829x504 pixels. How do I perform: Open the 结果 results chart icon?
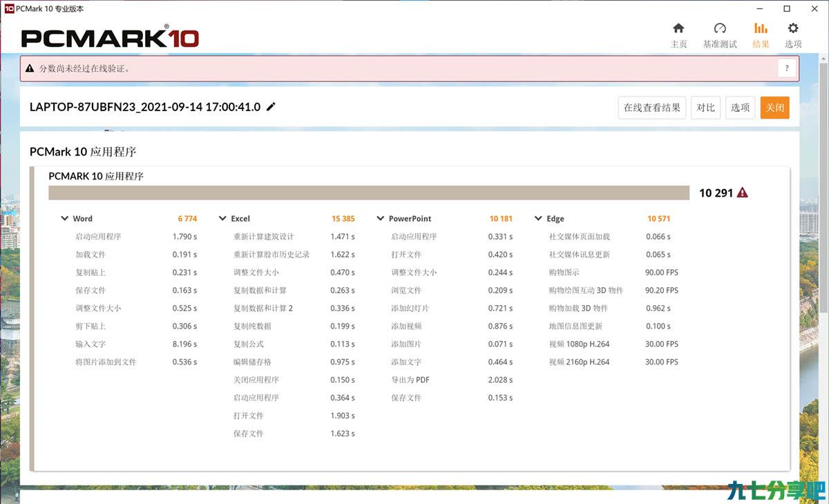click(x=761, y=28)
